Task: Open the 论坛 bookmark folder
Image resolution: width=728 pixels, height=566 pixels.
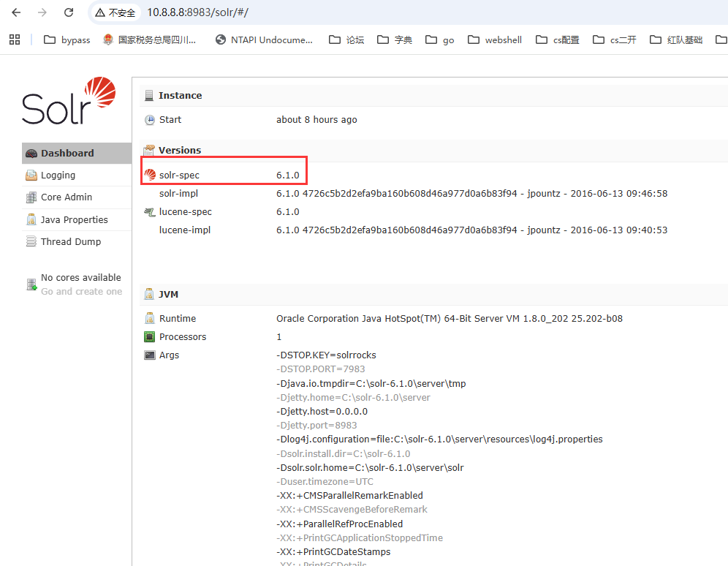Action: pos(346,40)
